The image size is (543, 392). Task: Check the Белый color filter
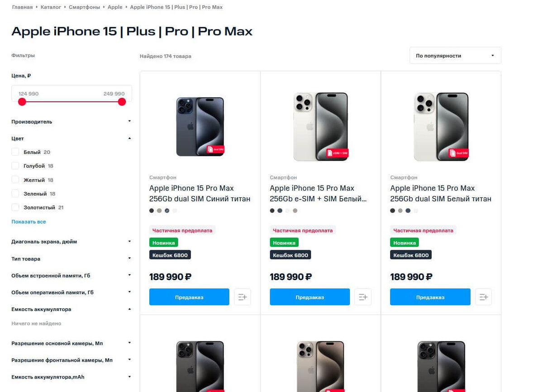click(x=15, y=152)
